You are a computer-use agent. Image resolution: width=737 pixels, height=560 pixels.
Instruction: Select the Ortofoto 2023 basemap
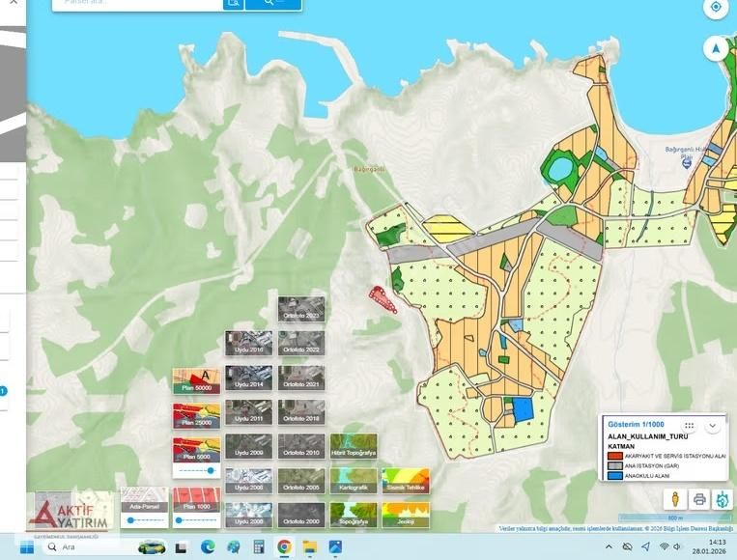tap(301, 309)
